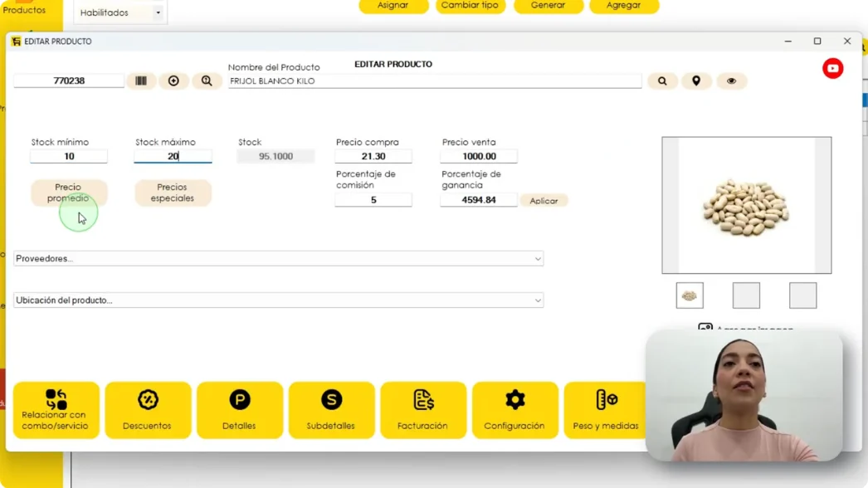868x488 pixels.
Task: Minimize the Editar Producto window
Action: (788, 41)
